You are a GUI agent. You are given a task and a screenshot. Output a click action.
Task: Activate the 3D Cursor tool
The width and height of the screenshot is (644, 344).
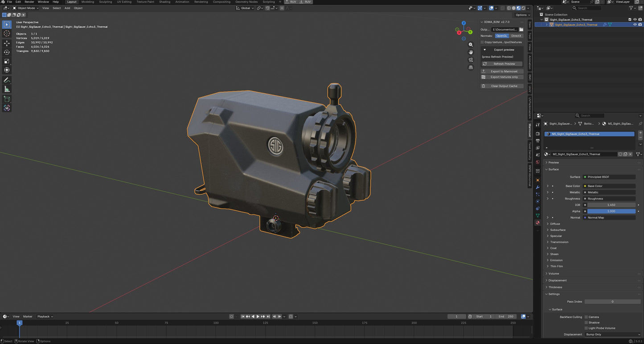click(x=7, y=33)
